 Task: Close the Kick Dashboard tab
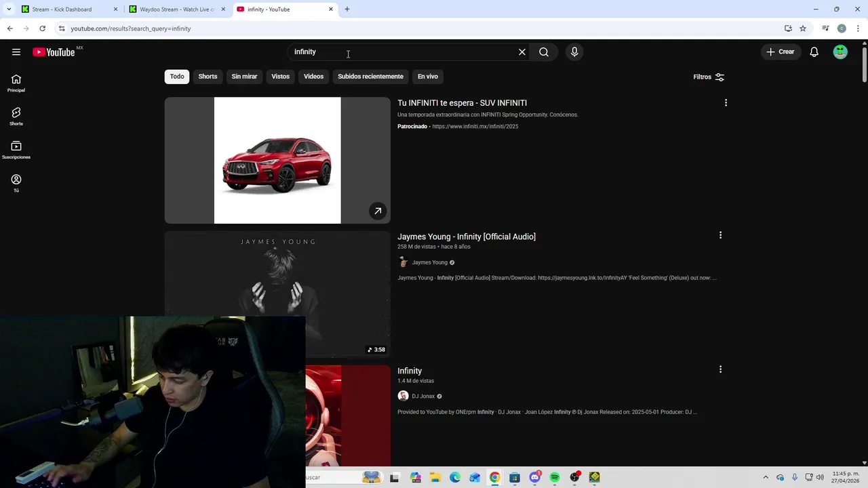click(x=115, y=9)
